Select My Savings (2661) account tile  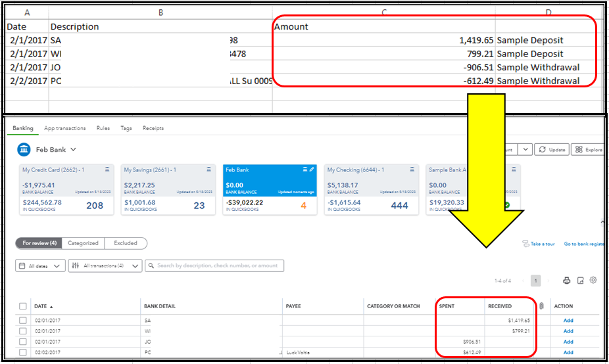point(168,189)
